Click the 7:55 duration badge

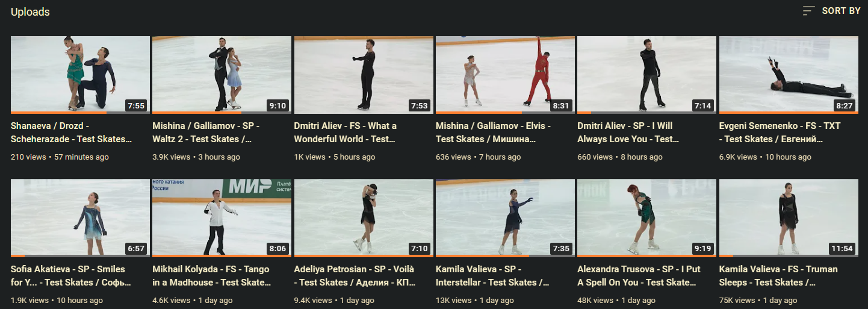(x=136, y=105)
